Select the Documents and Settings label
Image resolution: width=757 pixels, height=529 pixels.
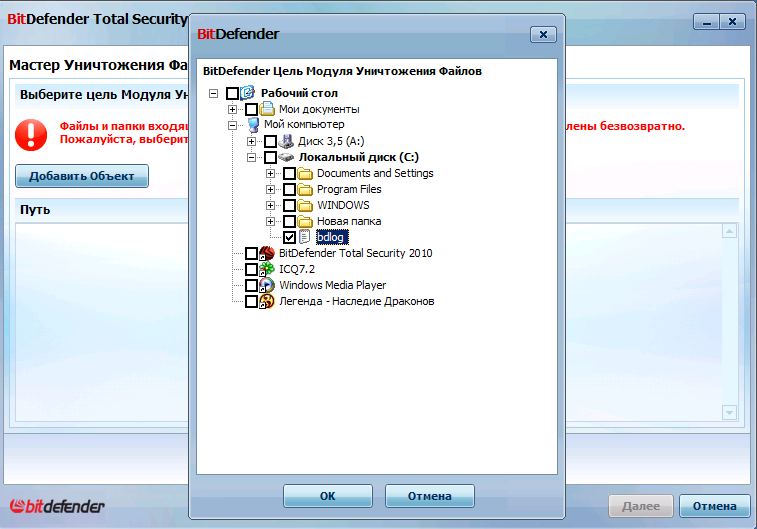coord(375,173)
